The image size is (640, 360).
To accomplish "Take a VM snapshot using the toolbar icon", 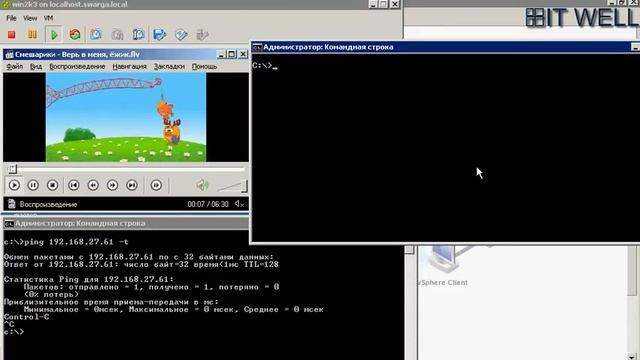I will (x=96, y=35).
